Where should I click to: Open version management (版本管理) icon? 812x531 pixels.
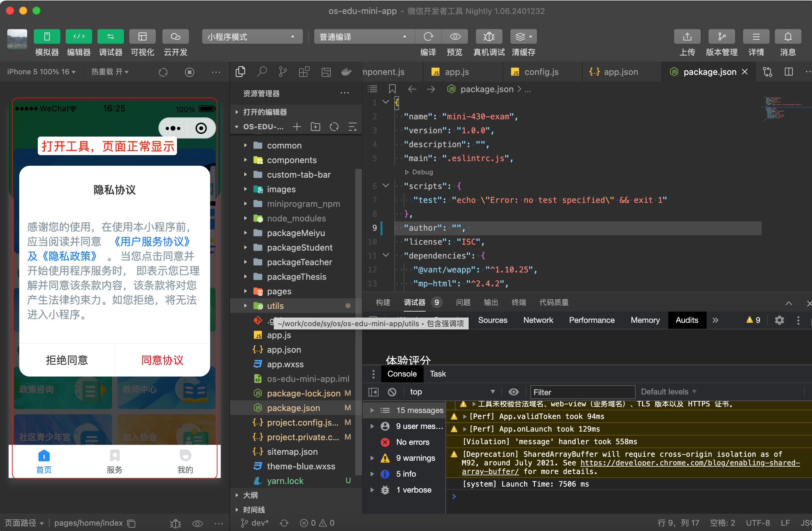click(x=721, y=36)
